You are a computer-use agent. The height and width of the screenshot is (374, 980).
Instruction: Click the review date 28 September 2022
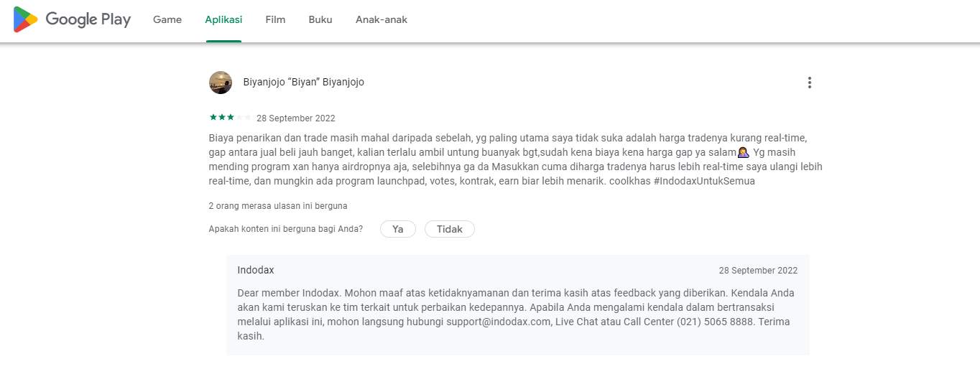[296, 118]
